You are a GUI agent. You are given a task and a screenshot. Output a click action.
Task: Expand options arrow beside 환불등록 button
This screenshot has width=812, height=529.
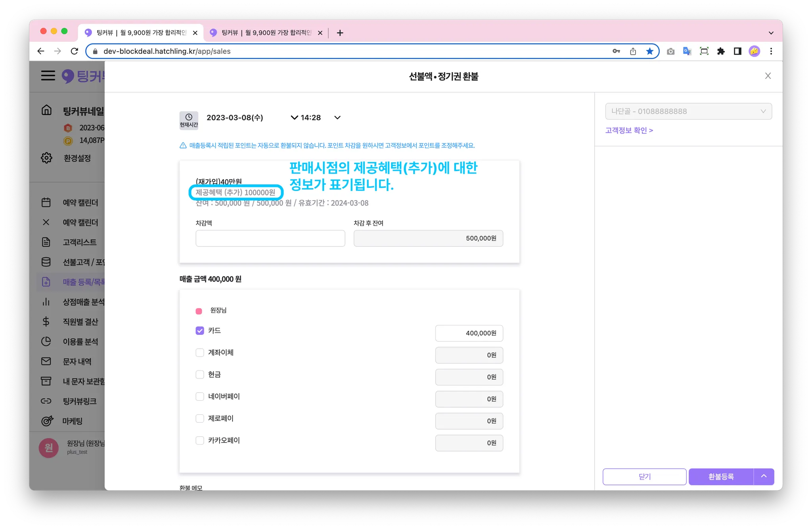tap(764, 476)
